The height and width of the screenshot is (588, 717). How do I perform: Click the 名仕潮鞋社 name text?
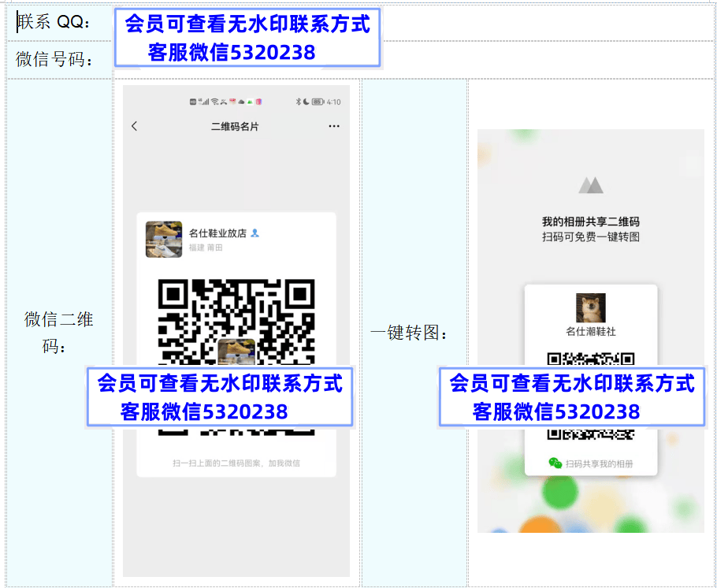(590, 331)
